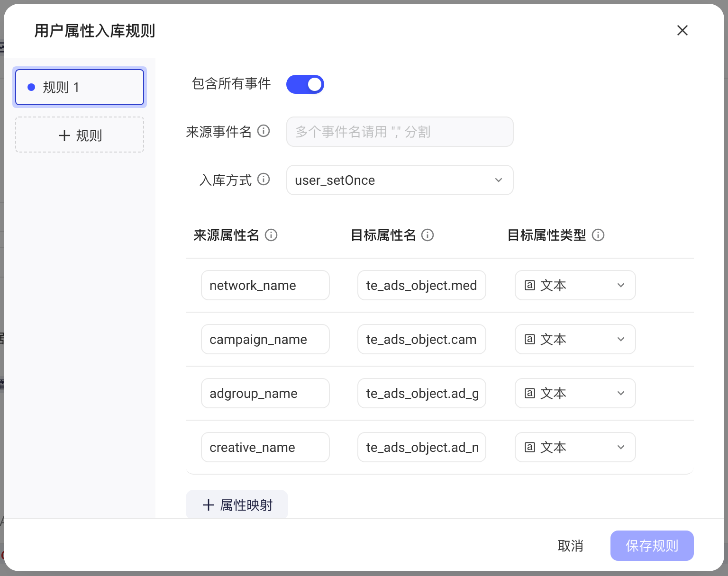Click the te_ads_object.med target field
This screenshot has width=728, height=576.
click(x=422, y=285)
